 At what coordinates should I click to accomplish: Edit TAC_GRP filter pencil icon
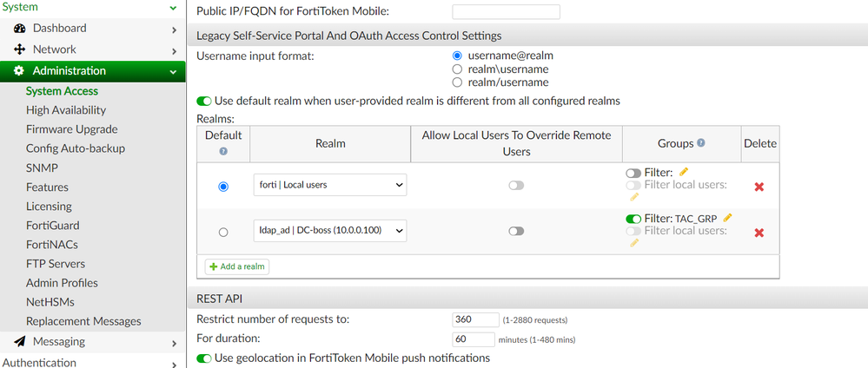727,218
